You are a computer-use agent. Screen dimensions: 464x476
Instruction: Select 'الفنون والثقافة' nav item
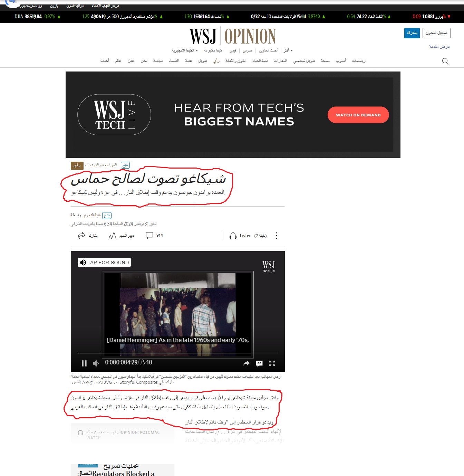[x=236, y=61]
